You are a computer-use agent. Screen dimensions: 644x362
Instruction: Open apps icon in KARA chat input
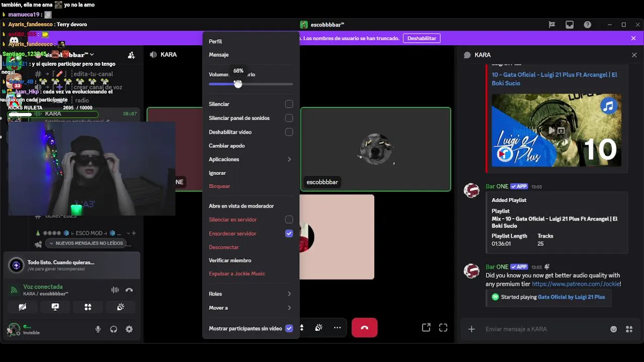tap(629, 329)
